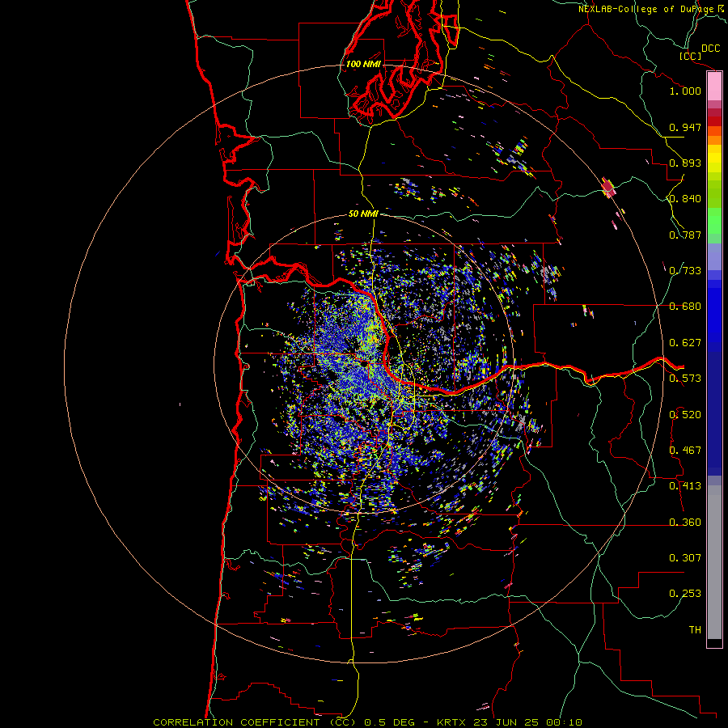Select the 0.520 scale value

pyautogui.click(x=685, y=415)
